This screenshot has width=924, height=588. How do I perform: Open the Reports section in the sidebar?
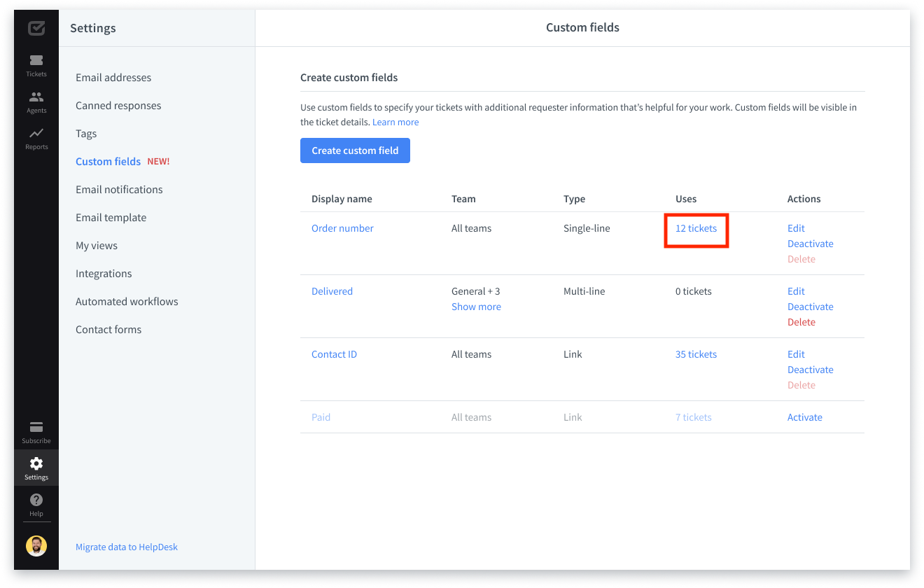click(36, 139)
